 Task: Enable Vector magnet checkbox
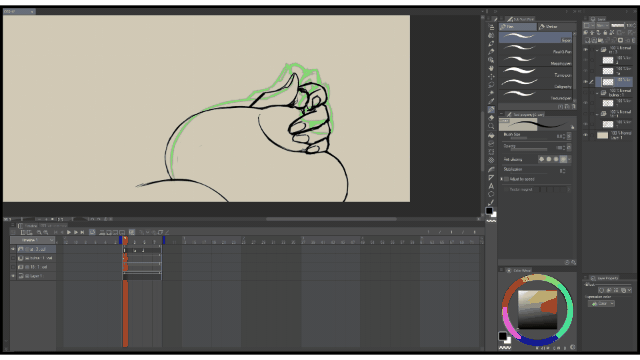coord(507,189)
